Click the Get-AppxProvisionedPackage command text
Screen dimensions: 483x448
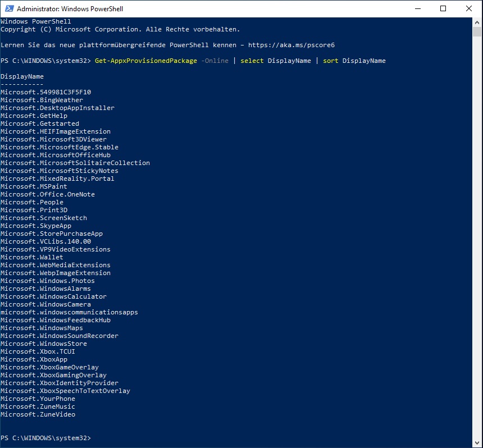click(x=146, y=61)
